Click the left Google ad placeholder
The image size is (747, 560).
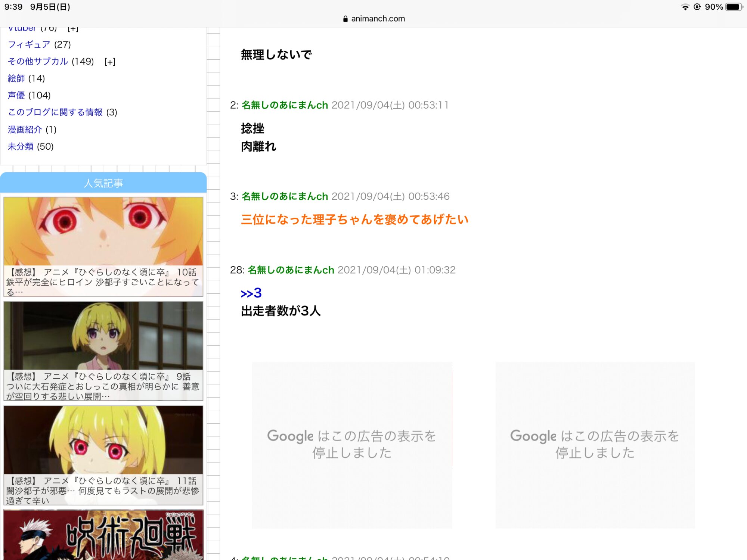pos(352,445)
